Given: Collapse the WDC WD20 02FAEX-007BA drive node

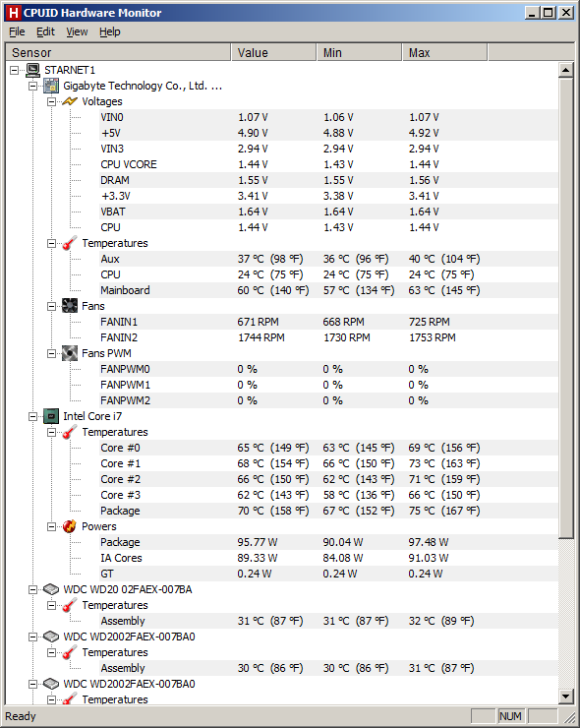Looking at the screenshot, I should (33, 589).
